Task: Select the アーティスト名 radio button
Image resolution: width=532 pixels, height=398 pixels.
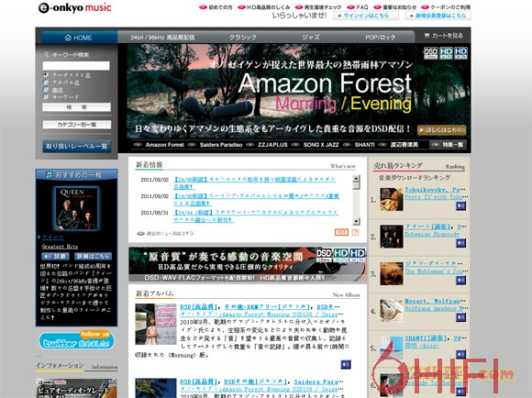Action: pyautogui.click(x=46, y=74)
